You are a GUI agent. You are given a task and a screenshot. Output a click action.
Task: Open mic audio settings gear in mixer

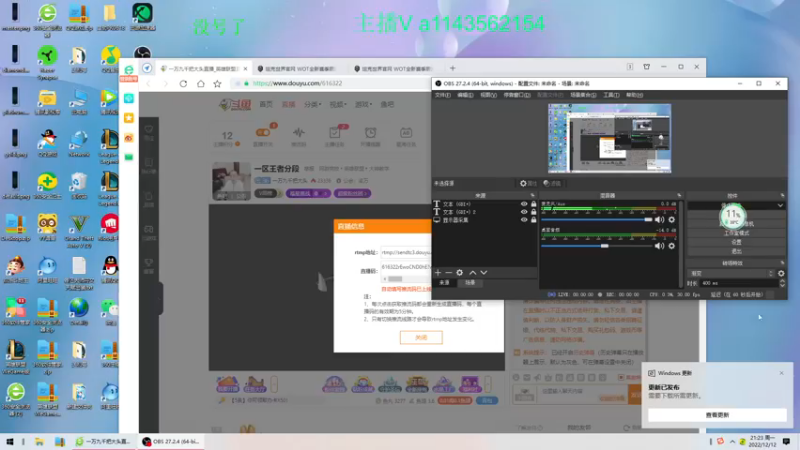(x=671, y=219)
